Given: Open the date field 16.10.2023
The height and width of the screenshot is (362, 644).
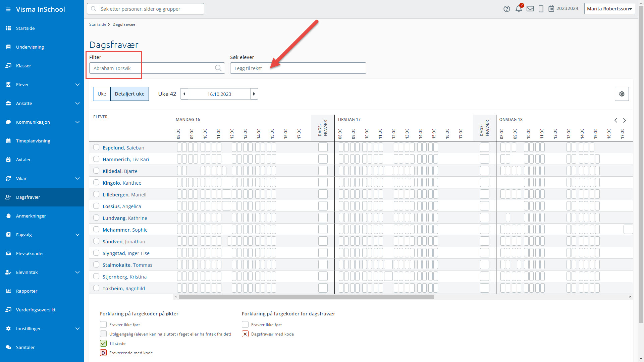Looking at the screenshot, I should point(219,94).
